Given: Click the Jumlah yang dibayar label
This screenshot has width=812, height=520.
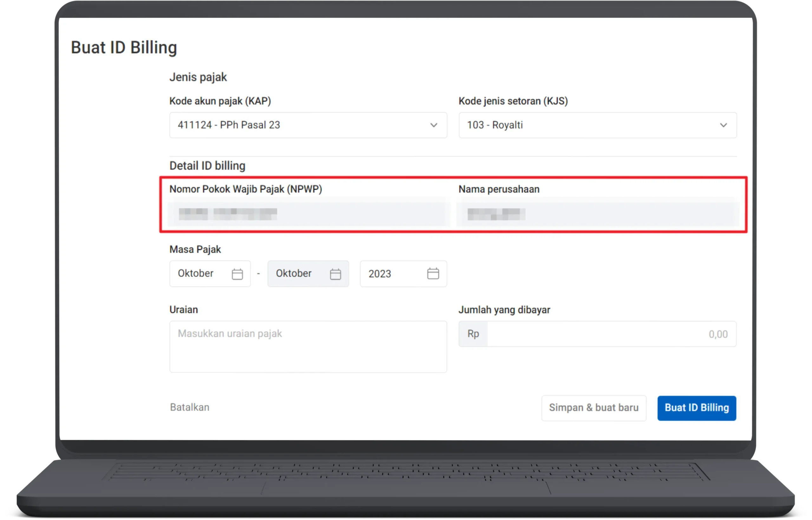Looking at the screenshot, I should coord(504,310).
